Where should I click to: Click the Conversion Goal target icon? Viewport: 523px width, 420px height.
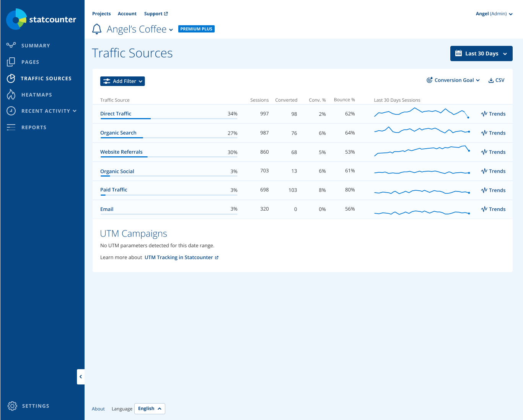pyautogui.click(x=430, y=80)
